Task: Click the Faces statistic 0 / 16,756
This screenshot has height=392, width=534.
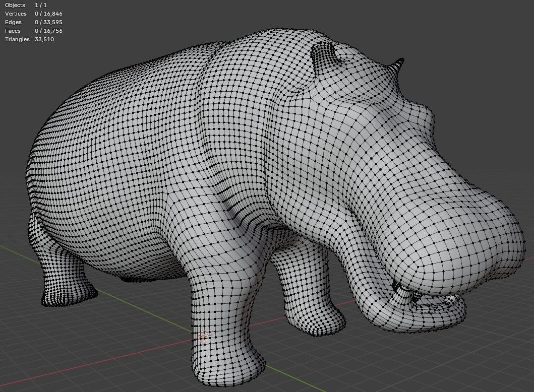Action: coord(48,31)
